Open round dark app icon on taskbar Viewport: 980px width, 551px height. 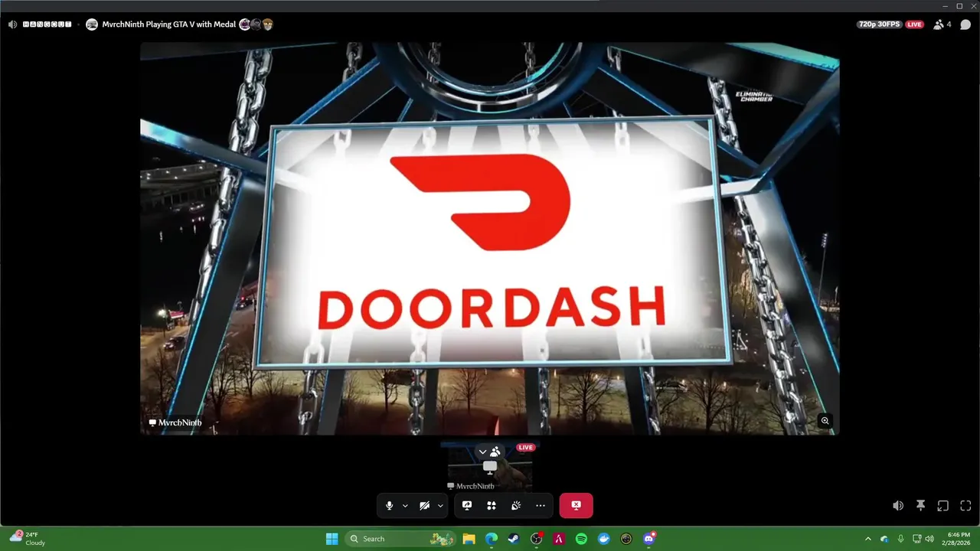coord(626,539)
